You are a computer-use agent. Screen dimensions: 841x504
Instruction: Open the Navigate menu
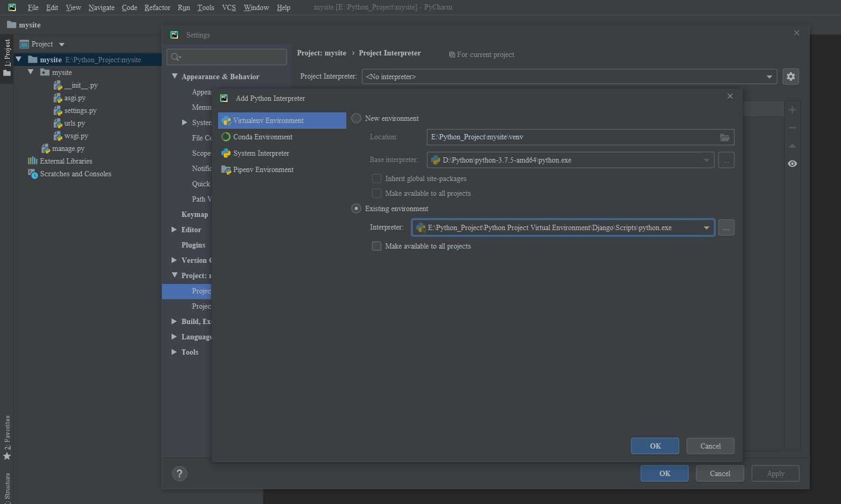coord(101,7)
